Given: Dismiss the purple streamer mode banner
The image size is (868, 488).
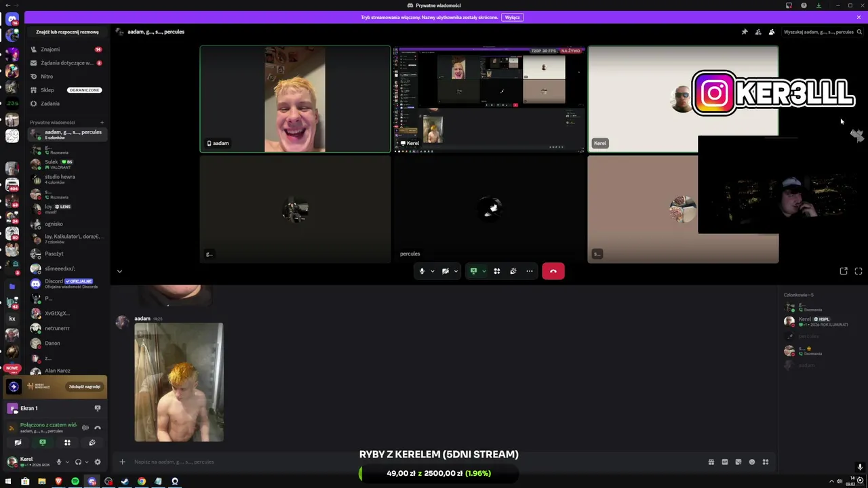Looking at the screenshot, I should [x=859, y=17].
